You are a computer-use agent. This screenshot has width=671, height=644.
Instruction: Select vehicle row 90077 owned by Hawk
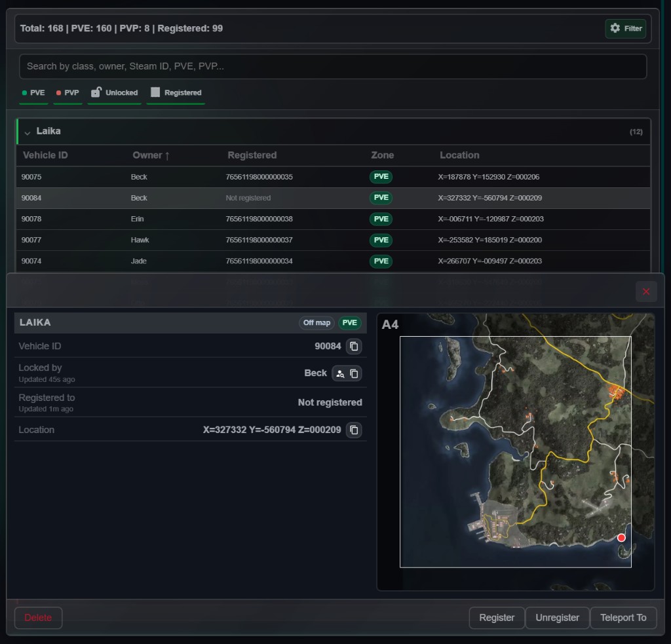click(333, 240)
